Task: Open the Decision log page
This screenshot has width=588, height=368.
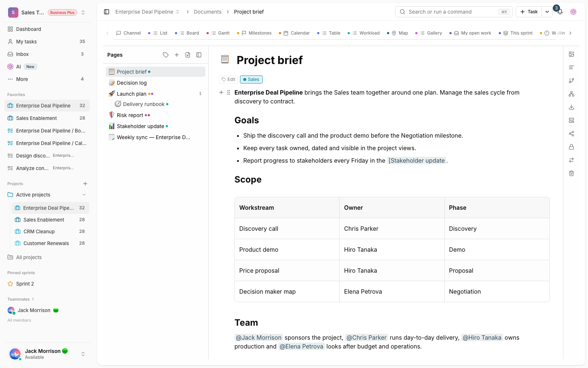Action: tap(156, 83)
